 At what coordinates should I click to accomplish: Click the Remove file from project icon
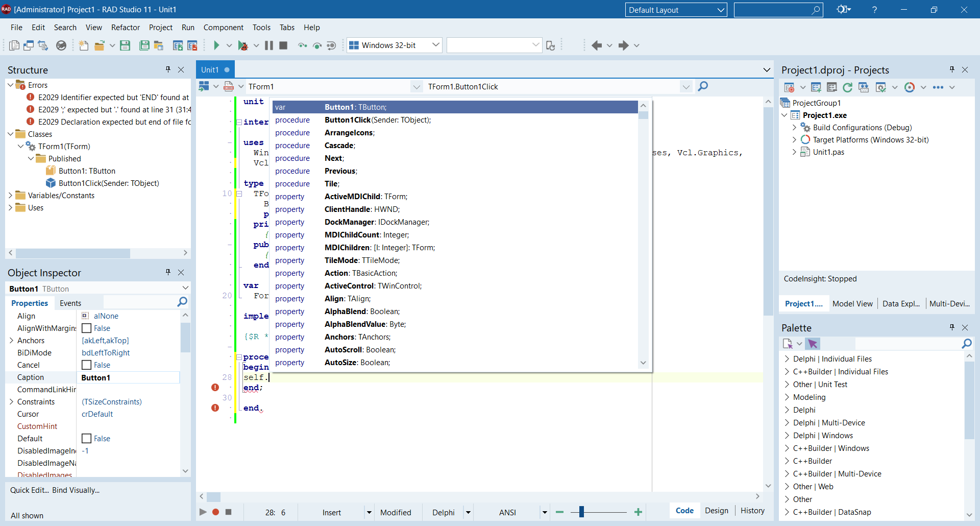point(192,45)
